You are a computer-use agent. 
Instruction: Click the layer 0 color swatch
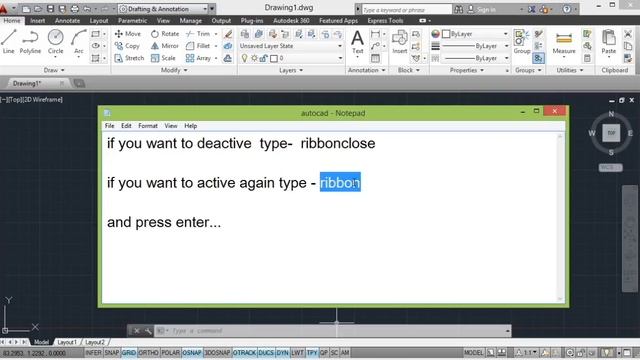(x=274, y=59)
